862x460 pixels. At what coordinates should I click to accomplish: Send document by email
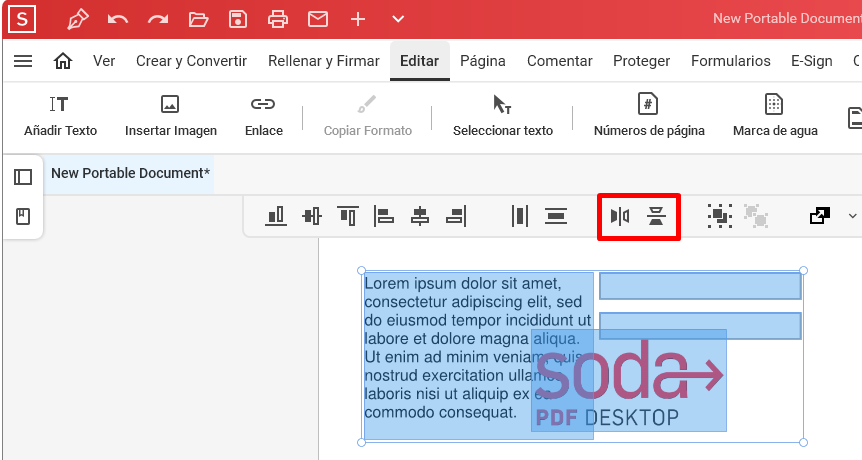click(x=318, y=19)
